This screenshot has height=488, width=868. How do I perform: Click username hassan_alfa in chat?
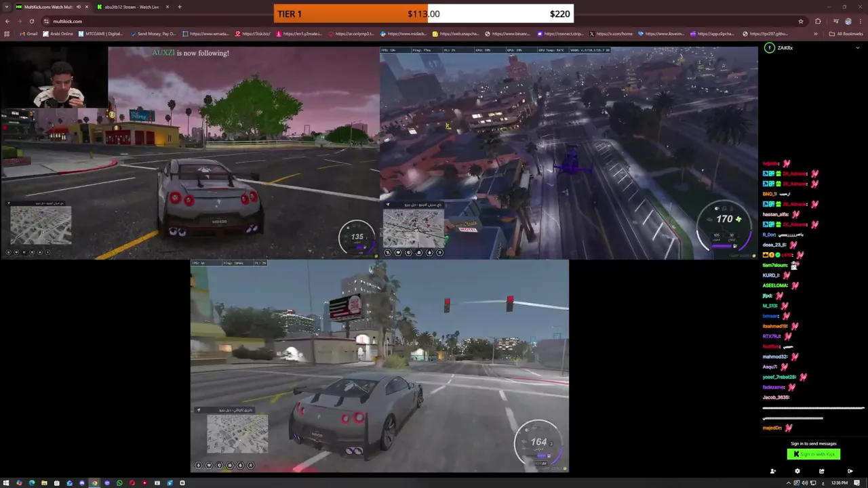(775, 214)
